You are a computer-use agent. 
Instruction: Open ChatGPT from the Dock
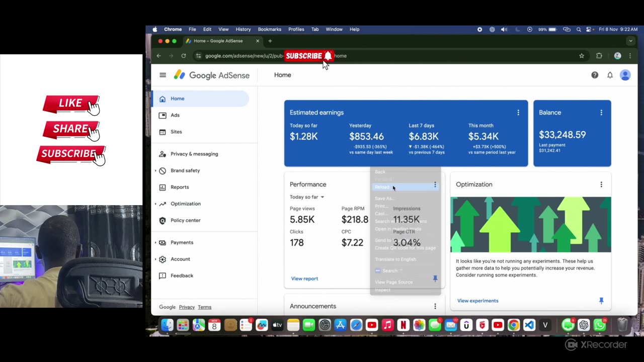click(x=584, y=325)
